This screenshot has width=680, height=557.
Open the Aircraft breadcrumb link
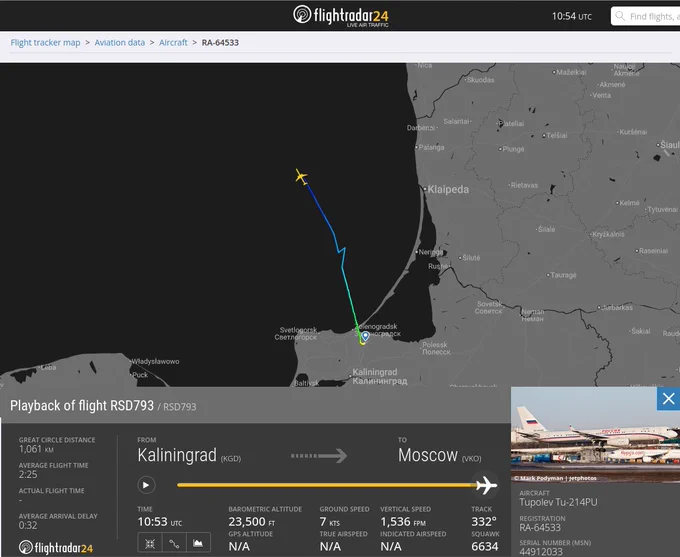(x=173, y=43)
